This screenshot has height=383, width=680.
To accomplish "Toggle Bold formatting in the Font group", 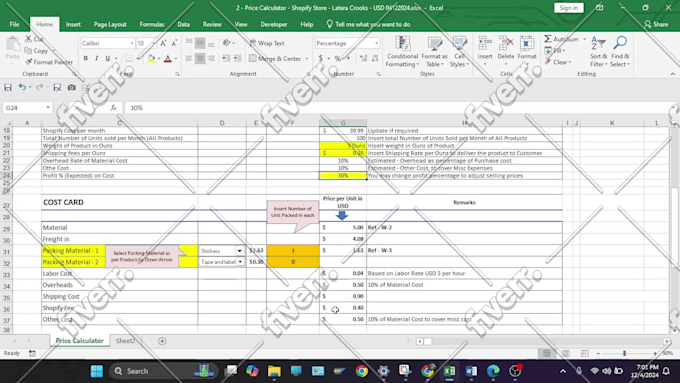I will pos(85,58).
